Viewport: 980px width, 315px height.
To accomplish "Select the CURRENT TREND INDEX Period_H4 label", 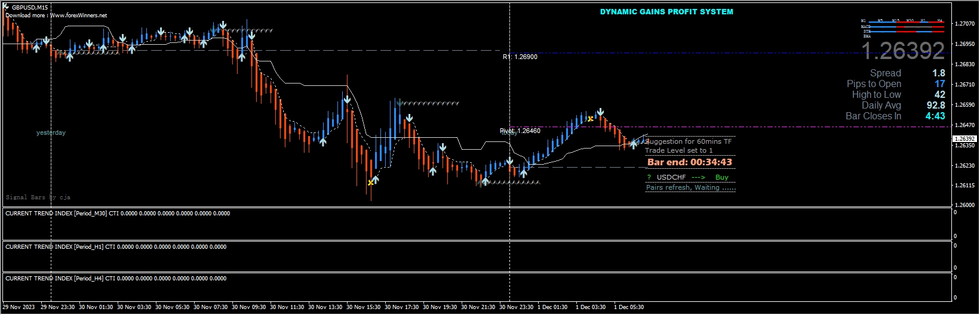I will point(116,278).
